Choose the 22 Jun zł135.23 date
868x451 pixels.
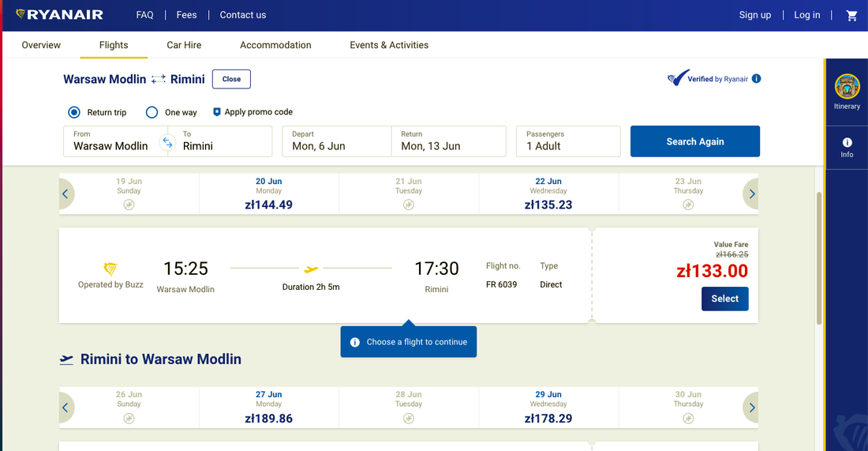coord(548,194)
